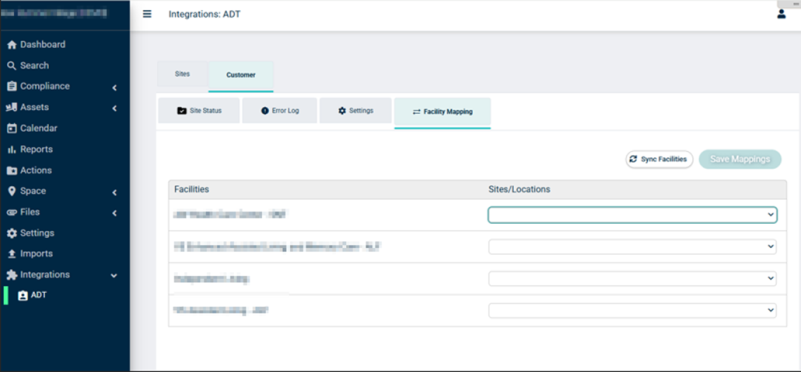Click the Site Status folder icon
This screenshot has width=801, height=372.
click(x=181, y=110)
